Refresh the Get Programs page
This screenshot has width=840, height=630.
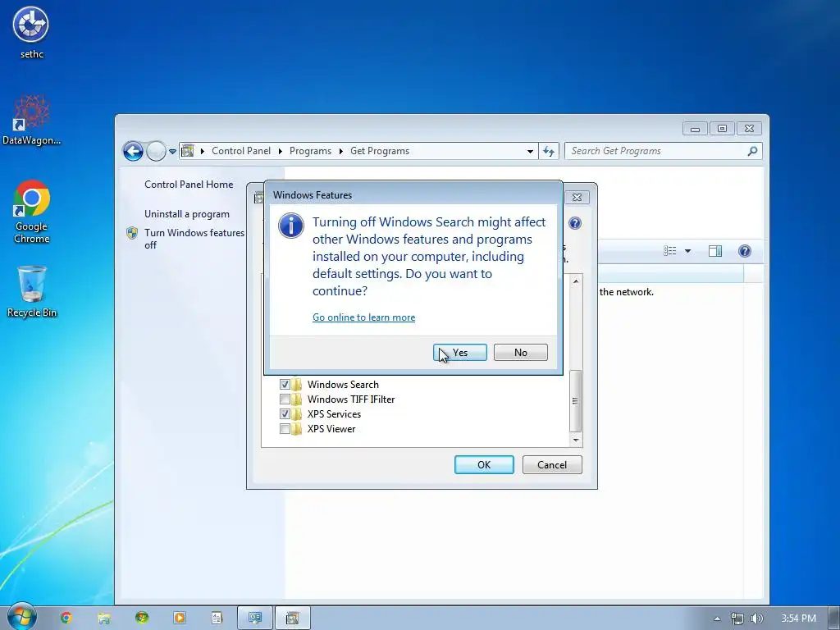(x=549, y=151)
